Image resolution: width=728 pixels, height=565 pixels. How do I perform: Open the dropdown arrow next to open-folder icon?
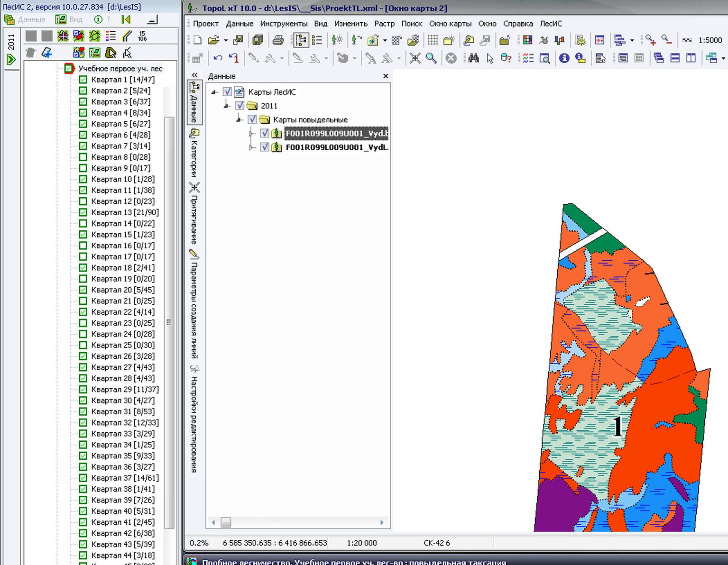tap(226, 41)
